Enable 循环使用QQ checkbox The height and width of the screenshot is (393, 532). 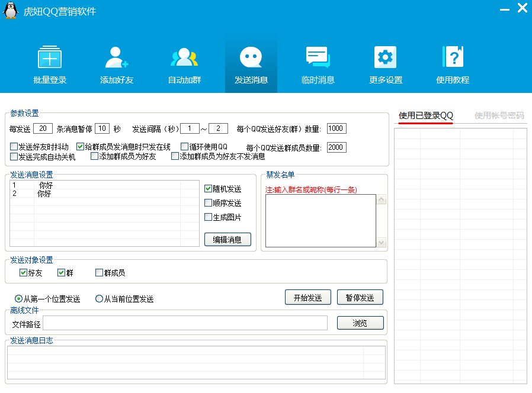click(185, 146)
